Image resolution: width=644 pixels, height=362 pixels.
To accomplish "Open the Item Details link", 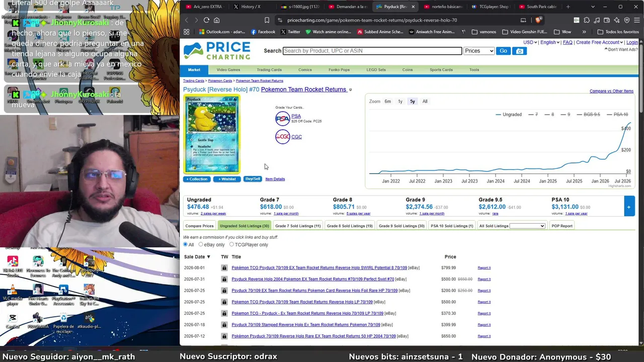I will pyautogui.click(x=275, y=179).
